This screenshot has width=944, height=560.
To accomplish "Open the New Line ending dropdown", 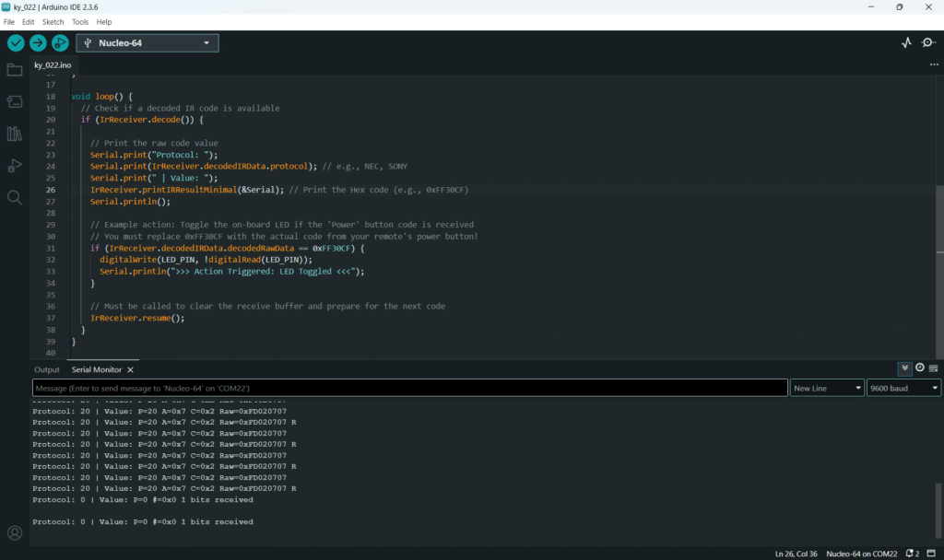I will tap(827, 389).
